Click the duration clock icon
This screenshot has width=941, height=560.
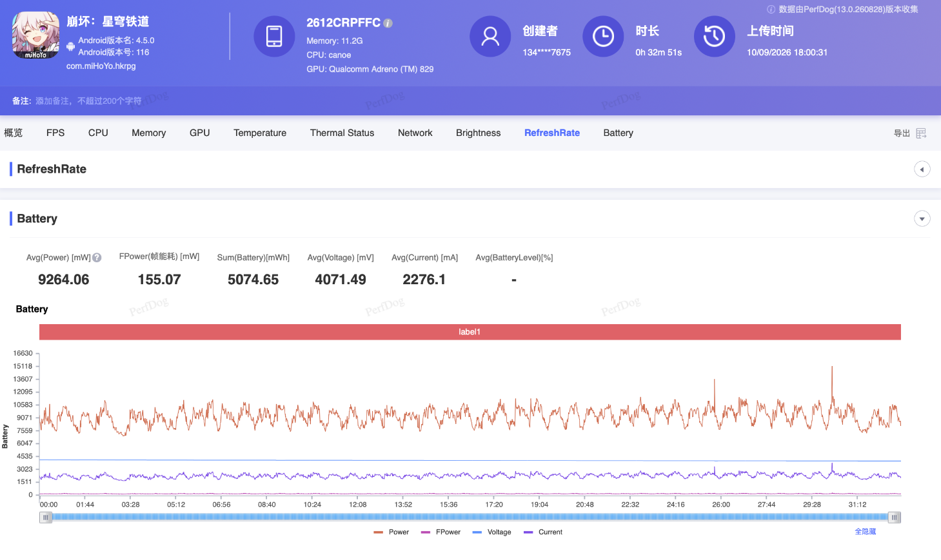(603, 36)
